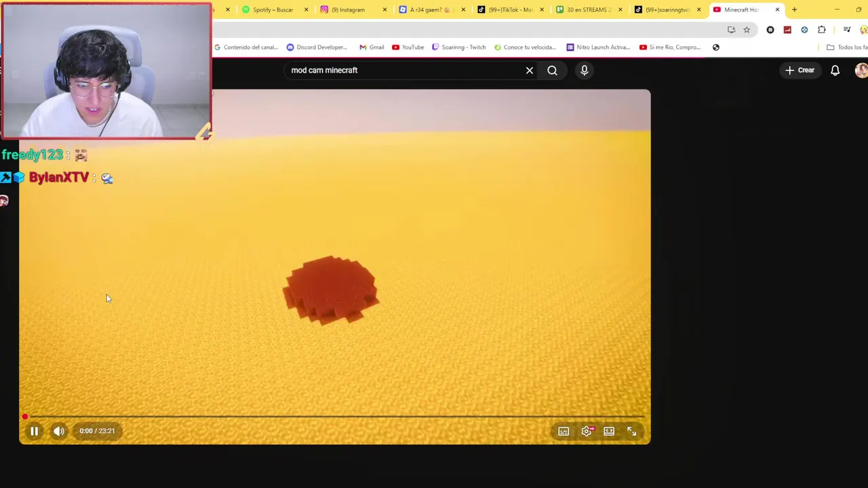Viewport: 868px width, 488px height.
Task: Click the webcam overlay feed
Action: (x=106, y=71)
